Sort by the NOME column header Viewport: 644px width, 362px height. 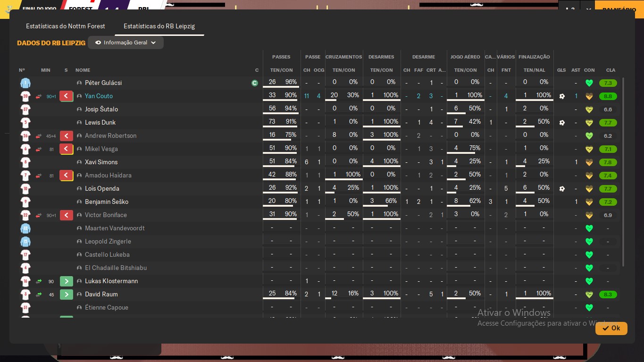pos(83,70)
